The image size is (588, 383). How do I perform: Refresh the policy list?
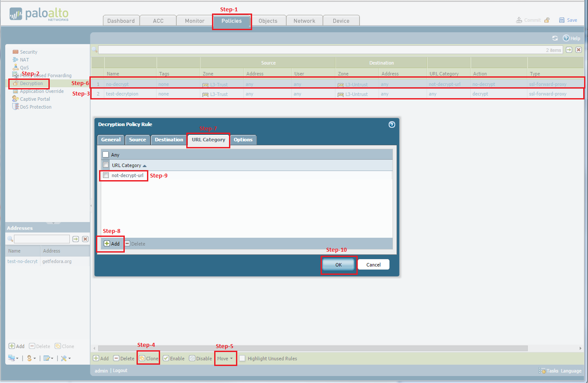555,38
